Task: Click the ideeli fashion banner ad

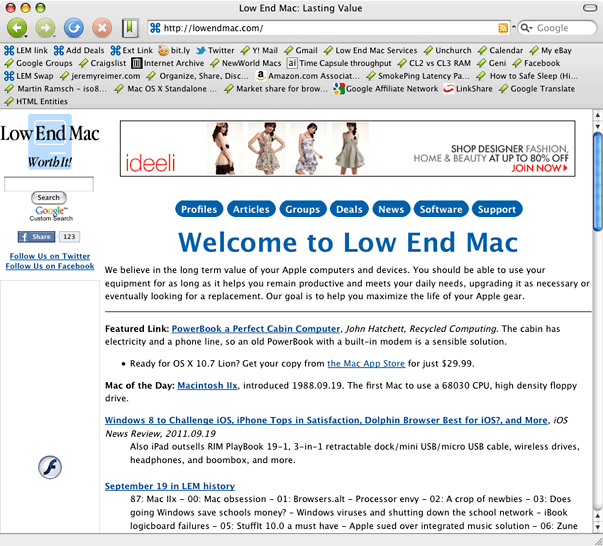Action: pyautogui.click(x=348, y=148)
